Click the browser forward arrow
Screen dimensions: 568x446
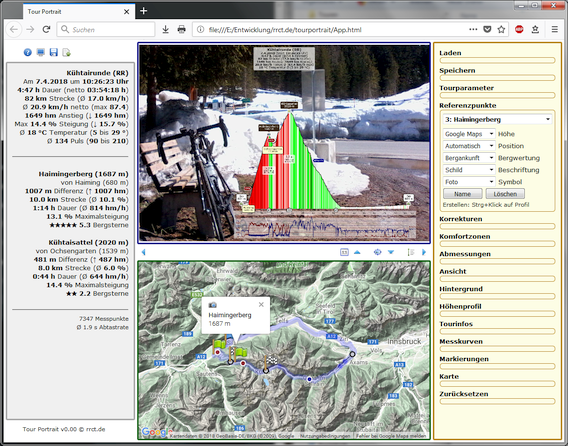point(30,30)
